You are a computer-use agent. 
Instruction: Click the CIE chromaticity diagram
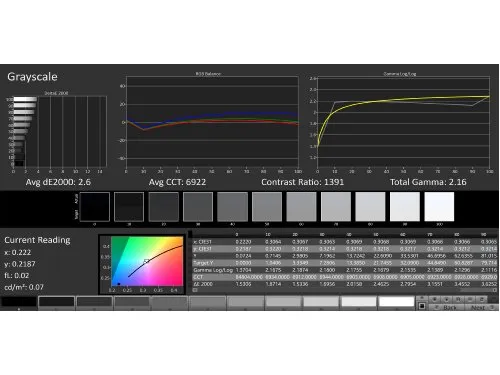coord(147,261)
